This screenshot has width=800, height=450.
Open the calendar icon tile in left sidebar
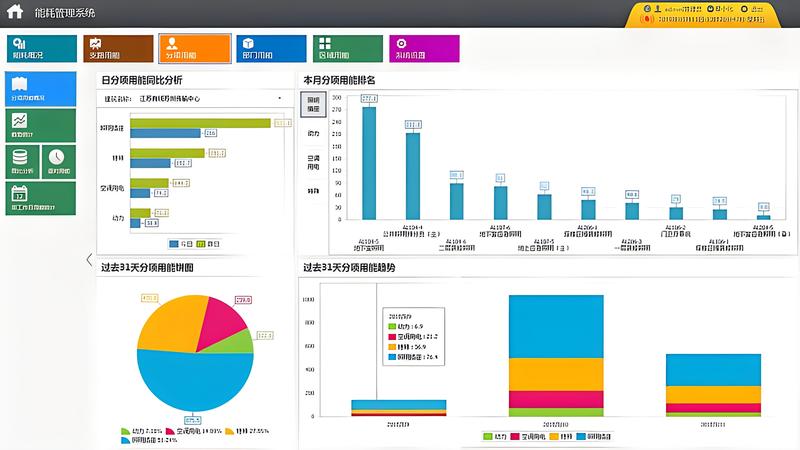40,198
